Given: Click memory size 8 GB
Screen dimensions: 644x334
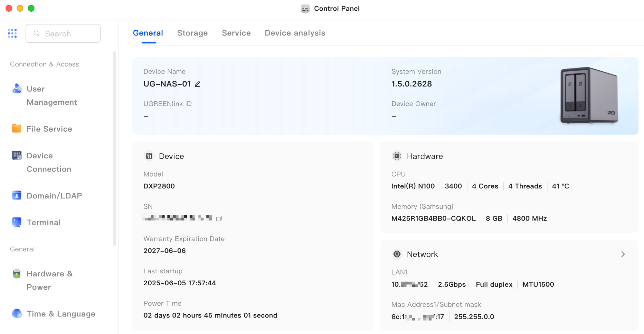Looking at the screenshot, I should tap(494, 218).
